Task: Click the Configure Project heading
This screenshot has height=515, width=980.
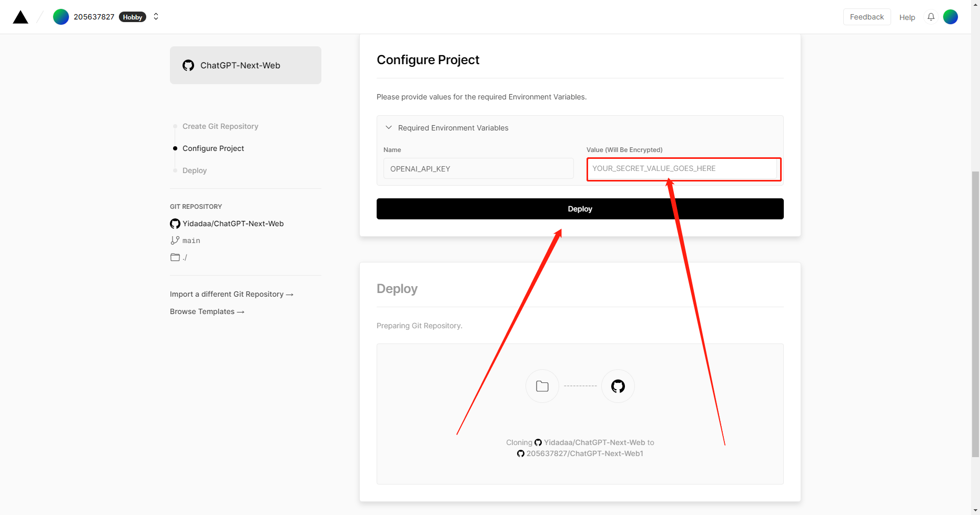Action: (428, 60)
